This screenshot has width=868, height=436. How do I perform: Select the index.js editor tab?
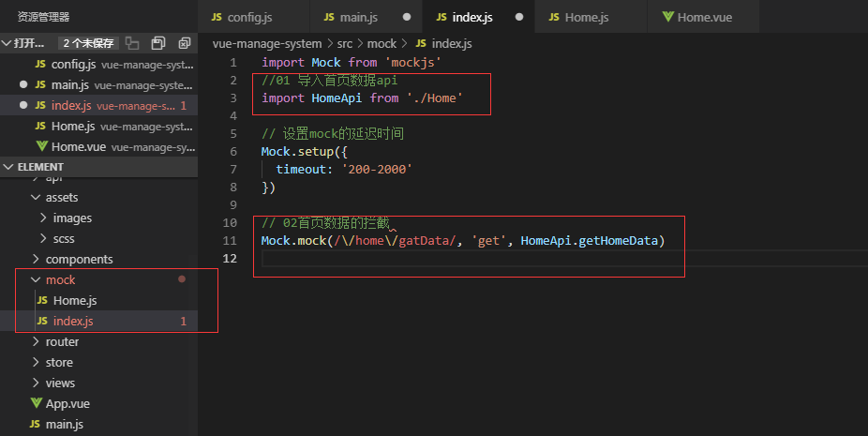[479, 17]
